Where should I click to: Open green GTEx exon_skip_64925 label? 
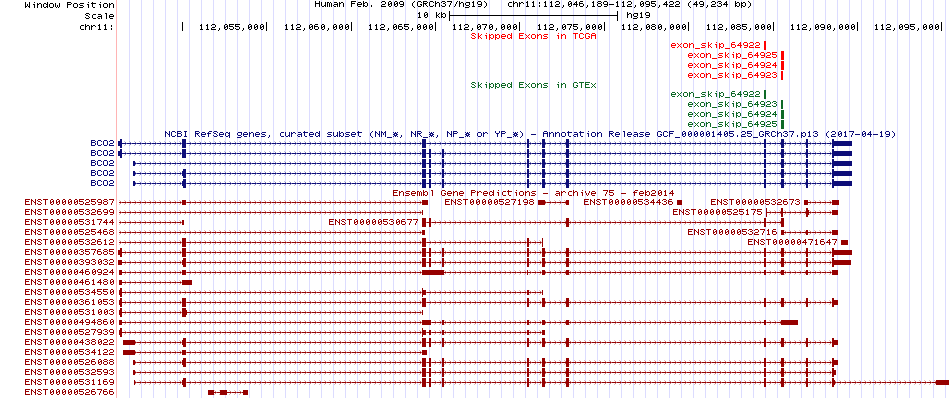(732, 124)
